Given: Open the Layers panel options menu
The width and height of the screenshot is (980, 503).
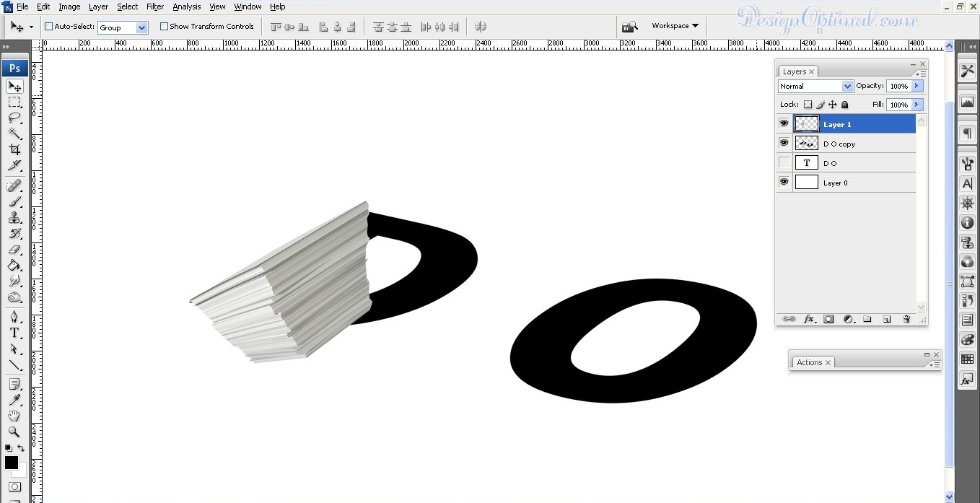Looking at the screenshot, I should tap(920, 74).
